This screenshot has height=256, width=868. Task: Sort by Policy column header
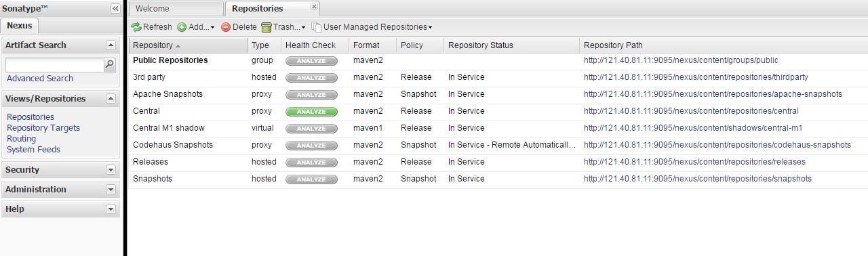[420, 45]
